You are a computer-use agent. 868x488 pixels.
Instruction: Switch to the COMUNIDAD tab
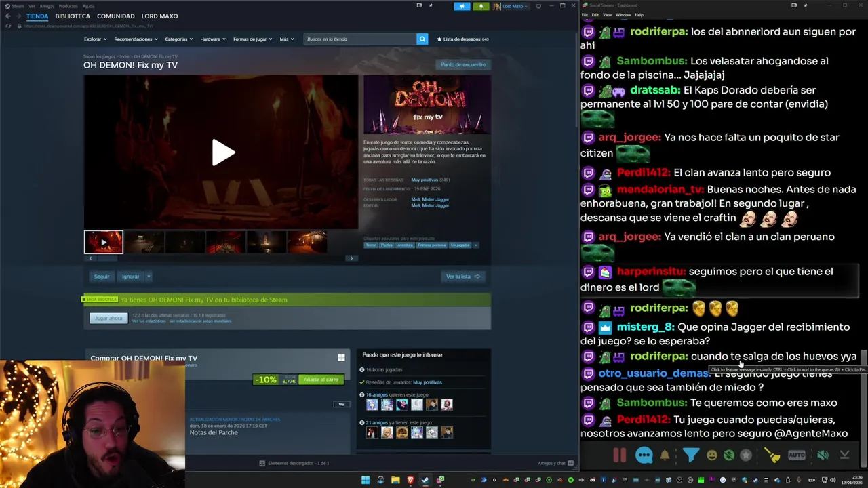pyautogui.click(x=115, y=16)
